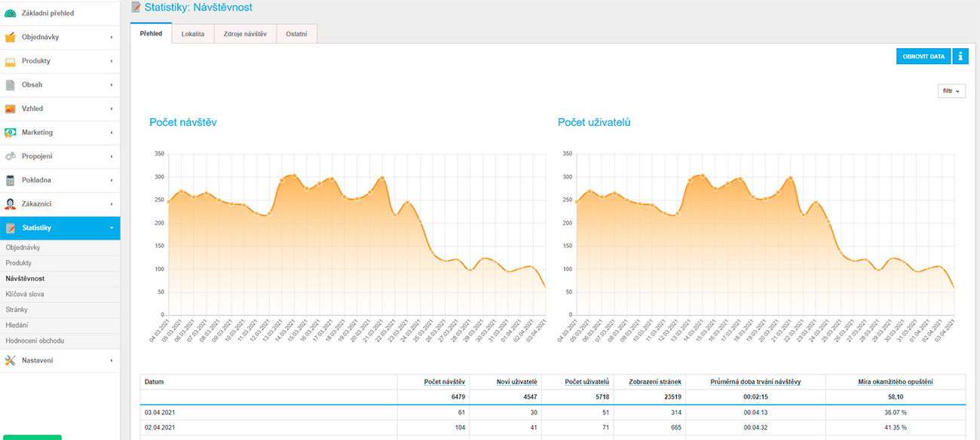980x440 pixels.
Task: Open the filtr dropdown
Action: pos(951,91)
